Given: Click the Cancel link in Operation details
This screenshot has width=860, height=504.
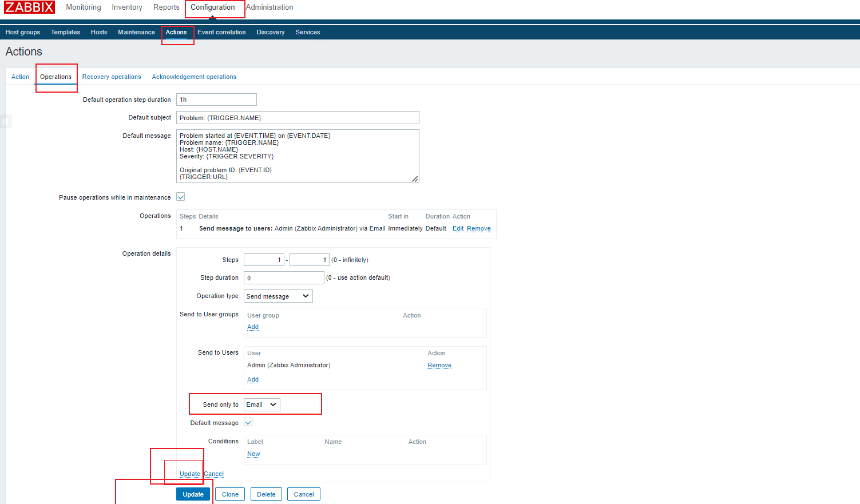Looking at the screenshot, I should coord(214,474).
